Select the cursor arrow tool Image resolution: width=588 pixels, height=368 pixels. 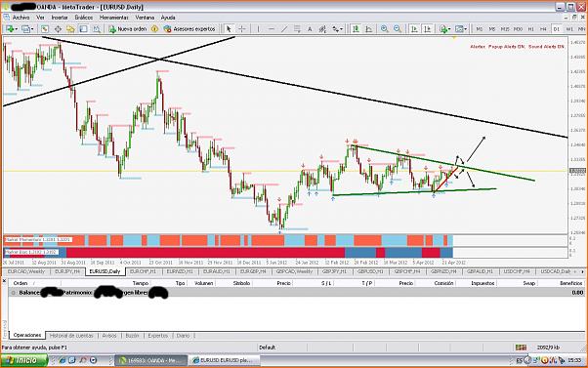pos(229,29)
